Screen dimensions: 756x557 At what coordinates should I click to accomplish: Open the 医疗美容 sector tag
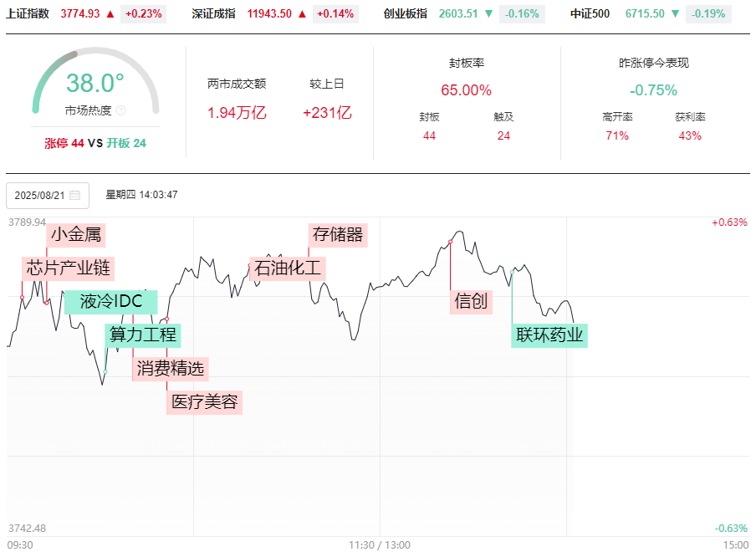pyautogui.click(x=205, y=402)
